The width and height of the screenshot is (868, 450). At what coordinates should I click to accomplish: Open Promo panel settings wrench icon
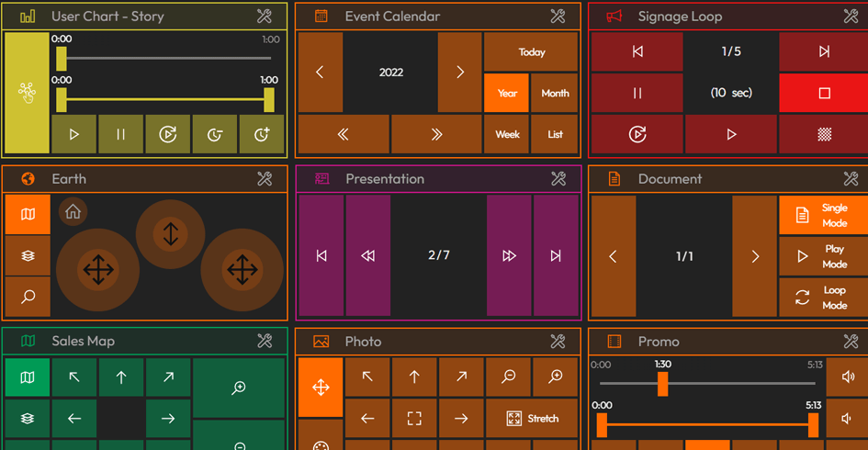[x=851, y=341]
